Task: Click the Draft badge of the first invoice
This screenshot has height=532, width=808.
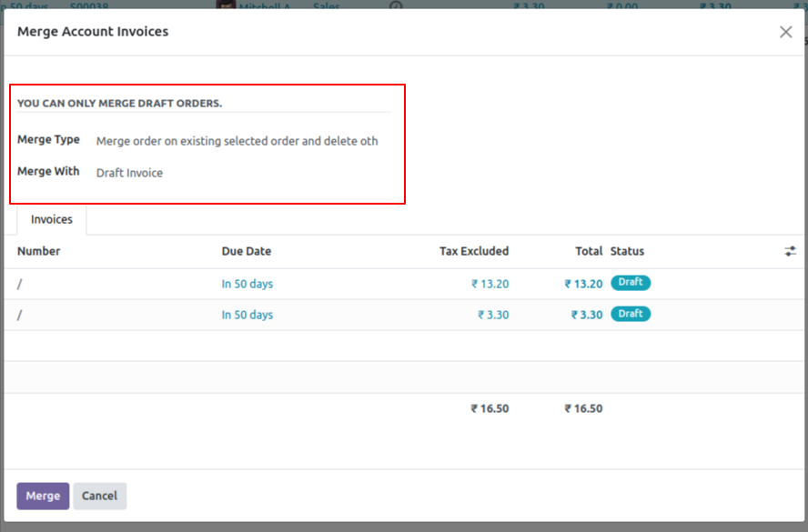Action: pyautogui.click(x=631, y=283)
